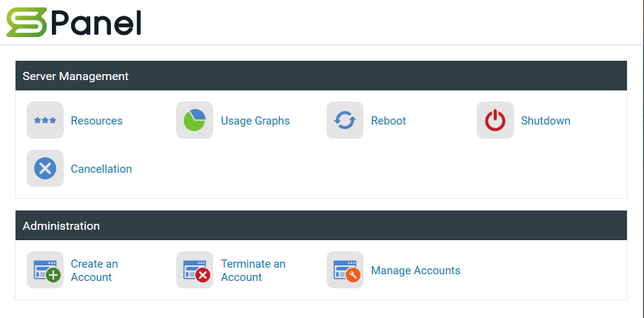Screen dimensions: 644x318
Task: Open the Cancellation text link
Action: [101, 169]
